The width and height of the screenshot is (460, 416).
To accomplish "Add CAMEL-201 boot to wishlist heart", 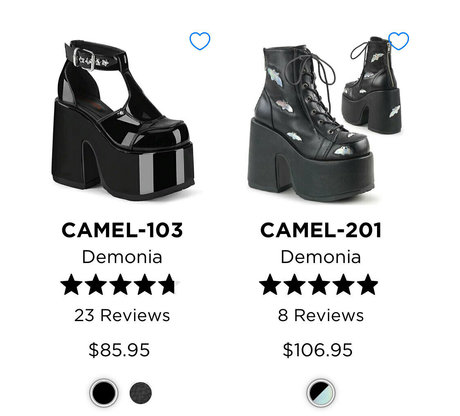I will click(398, 41).
